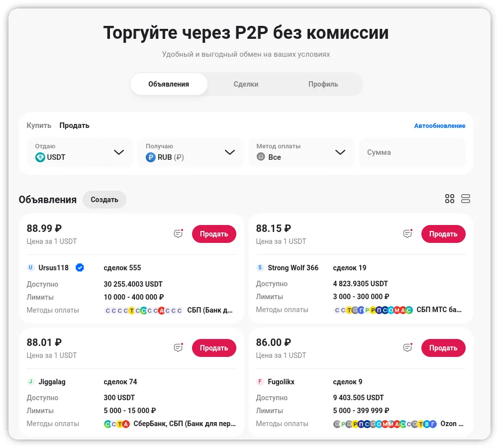Click Ursus118 verified badge icon

click(x=80, y=268)
